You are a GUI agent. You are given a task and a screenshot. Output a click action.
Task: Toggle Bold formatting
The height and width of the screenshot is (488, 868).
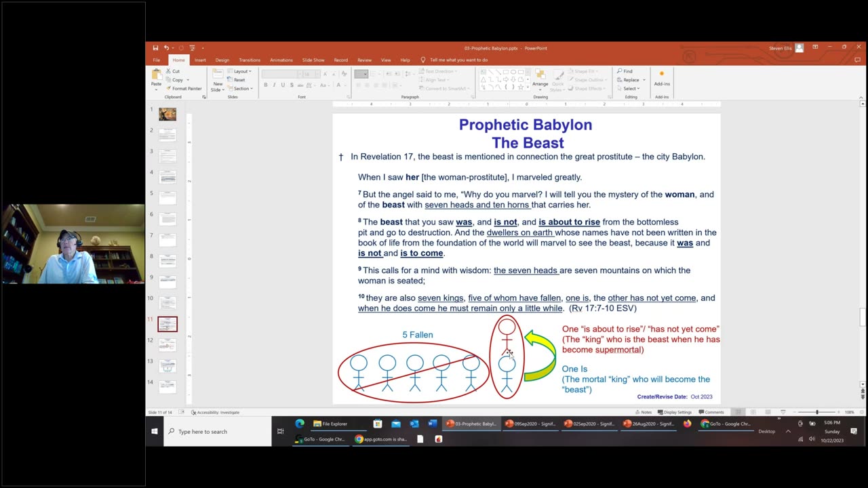(x=265, y=85)
